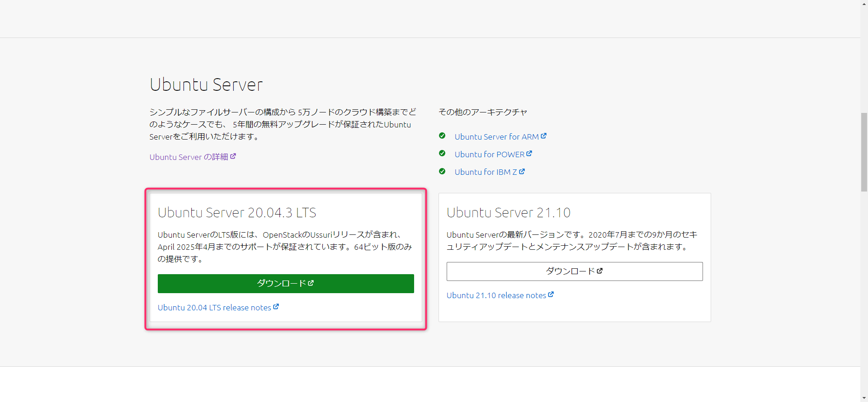Click the Ubuntu Server 20.04.3 LTS card heading
The image size is (868, 402).
click(237, 213)
